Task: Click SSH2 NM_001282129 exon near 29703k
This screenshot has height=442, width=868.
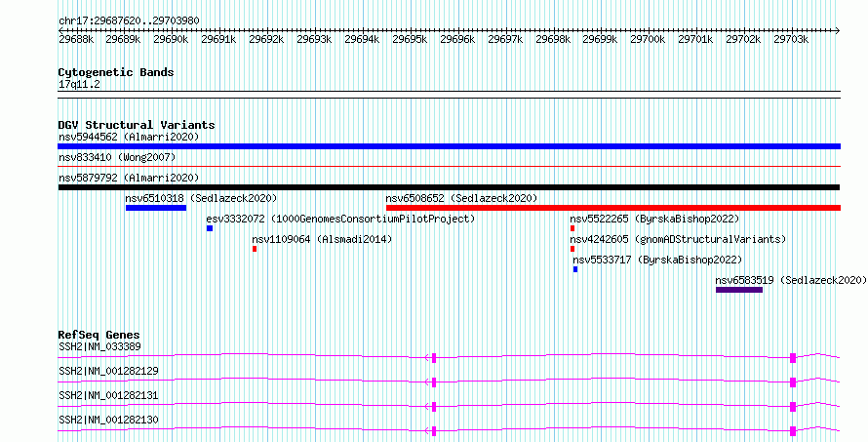Action: point(793,382)
